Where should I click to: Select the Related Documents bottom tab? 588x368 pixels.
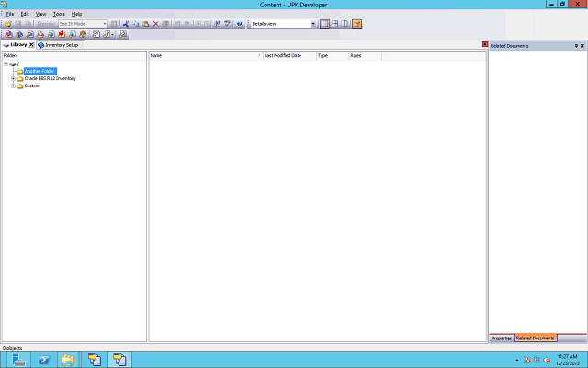click(535, 338)
